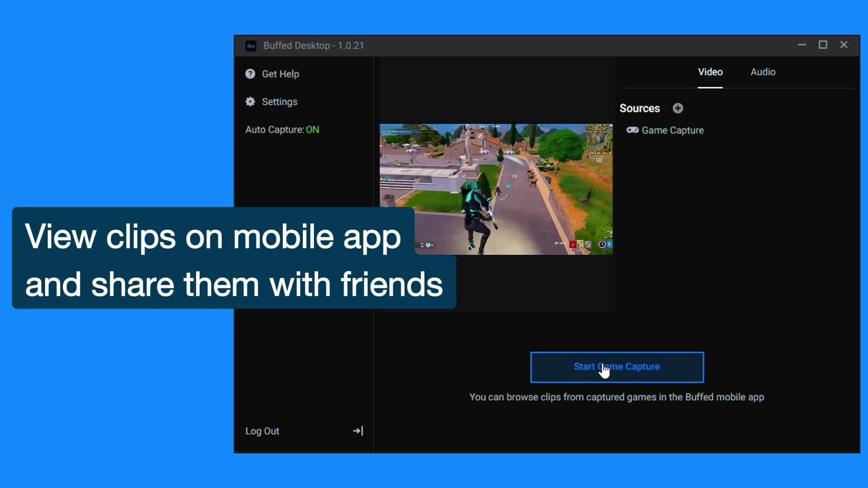This screenshot has height=488, width=868.
Task: Toggle the Auto Capture ON status
Action: point(312,130)
